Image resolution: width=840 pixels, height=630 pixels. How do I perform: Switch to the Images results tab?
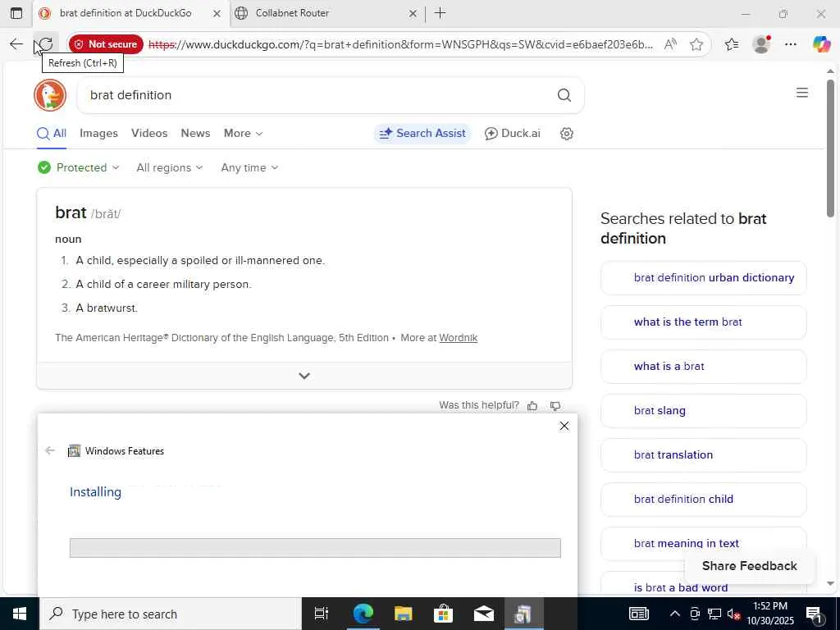pyautogui.click(x=98, y=134)
